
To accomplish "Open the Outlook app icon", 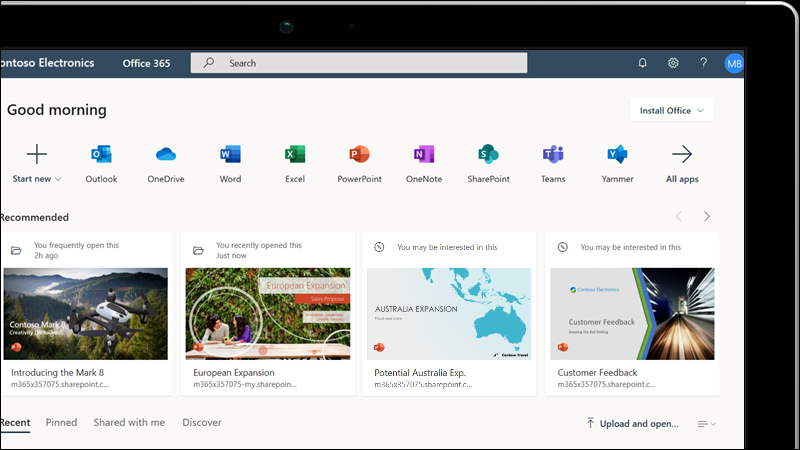I will coord(101,155).
